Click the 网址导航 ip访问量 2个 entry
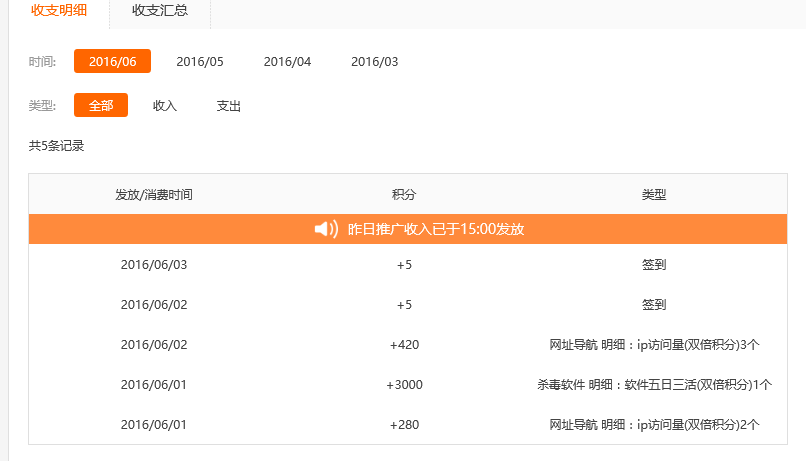 [654, 425]
